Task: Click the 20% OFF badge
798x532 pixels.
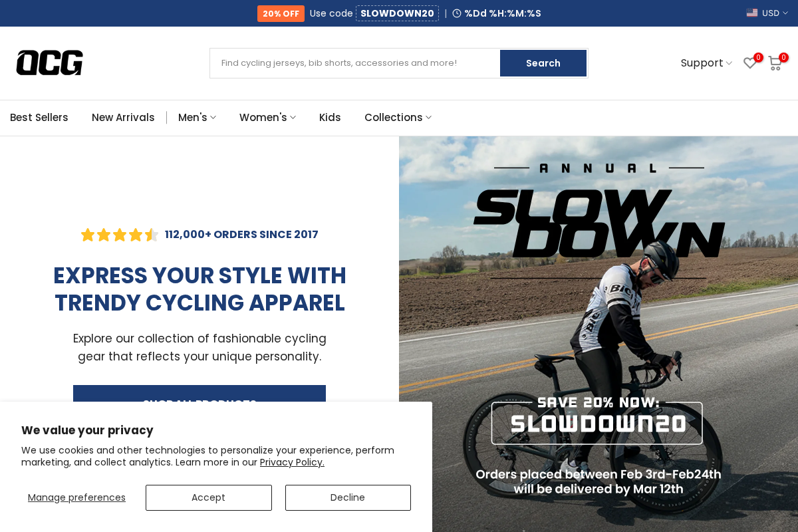Action: [281, 13]
